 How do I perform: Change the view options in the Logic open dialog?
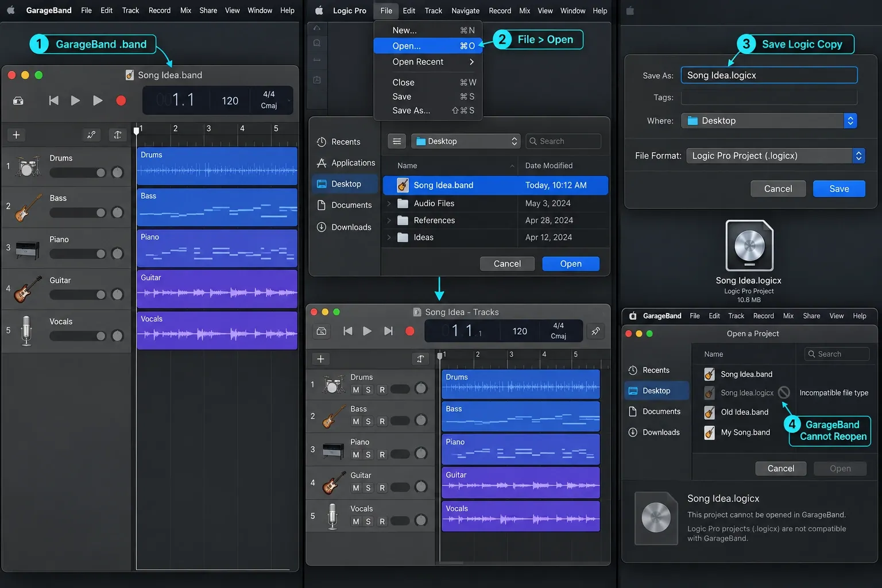397,141
